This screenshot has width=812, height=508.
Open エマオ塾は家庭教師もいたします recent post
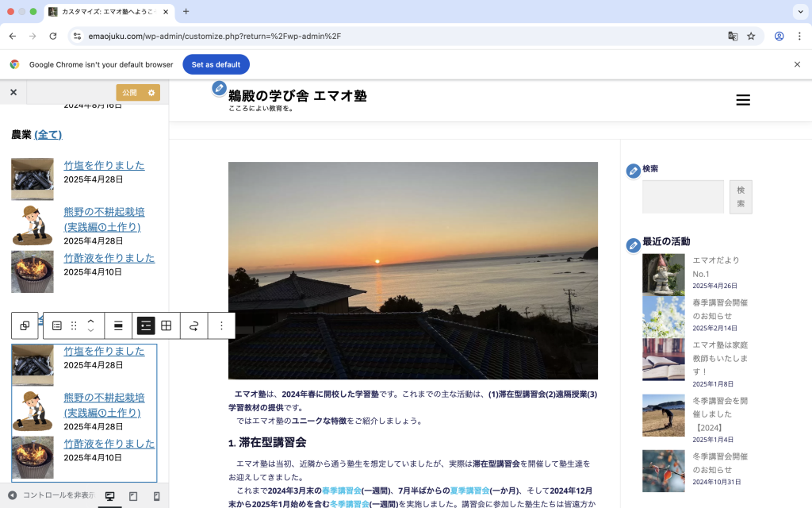(x=720, y=358)
